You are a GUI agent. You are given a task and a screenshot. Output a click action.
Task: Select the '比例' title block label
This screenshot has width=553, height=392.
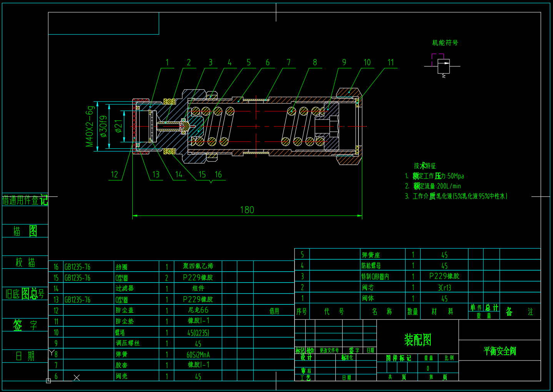[x=449, y=358]
